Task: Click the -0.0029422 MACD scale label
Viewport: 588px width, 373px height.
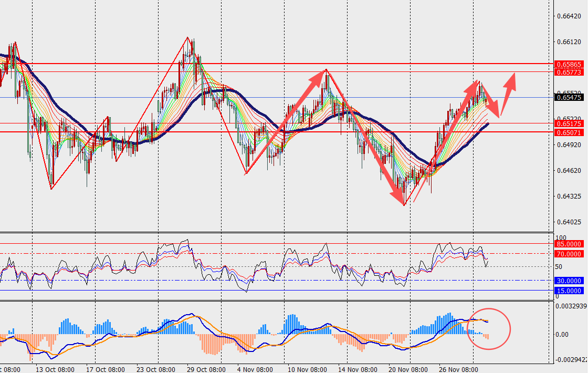Action: [571, 360]
